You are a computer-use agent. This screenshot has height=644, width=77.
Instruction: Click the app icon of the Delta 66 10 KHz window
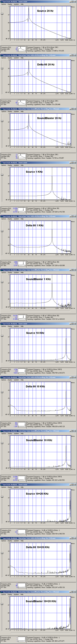[1, 377]
